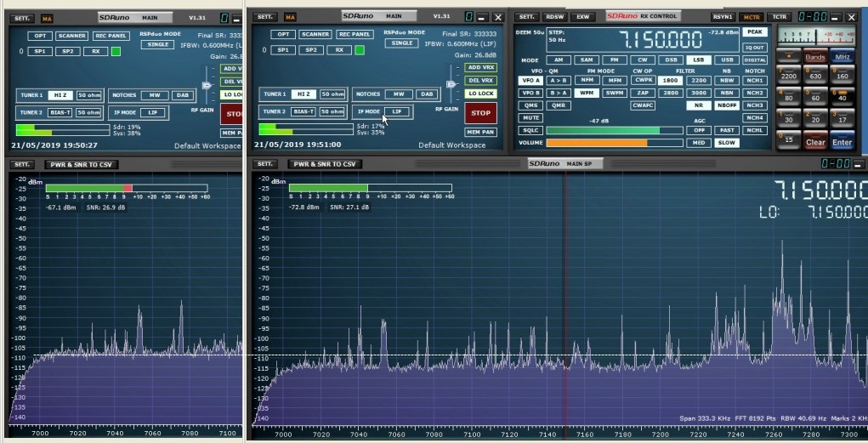Click PWR & SNR TO CSV in right spectrum window
This screenshot has height=443, width=868.
325,164
